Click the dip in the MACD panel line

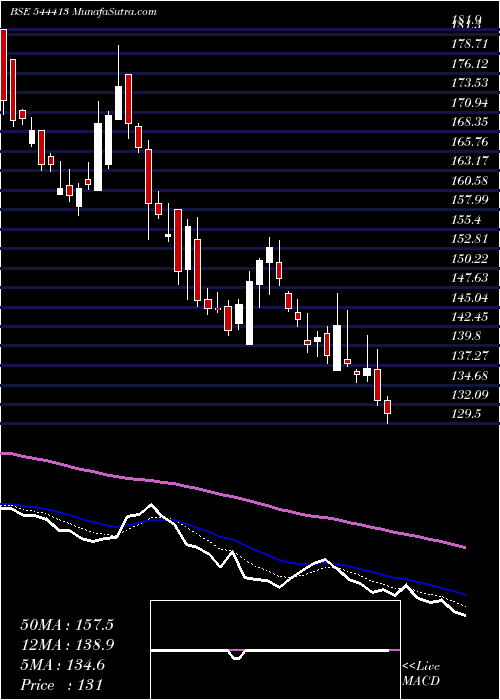237,654
